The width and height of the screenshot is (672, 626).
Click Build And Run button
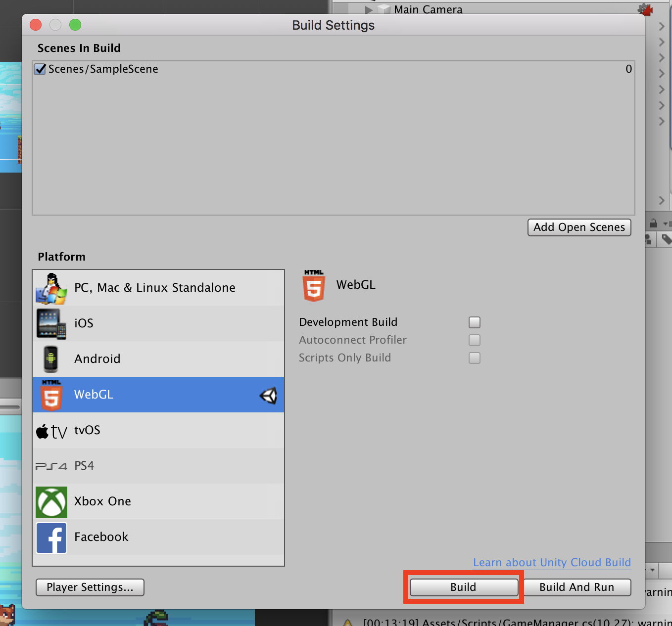(x=577, y=587)
